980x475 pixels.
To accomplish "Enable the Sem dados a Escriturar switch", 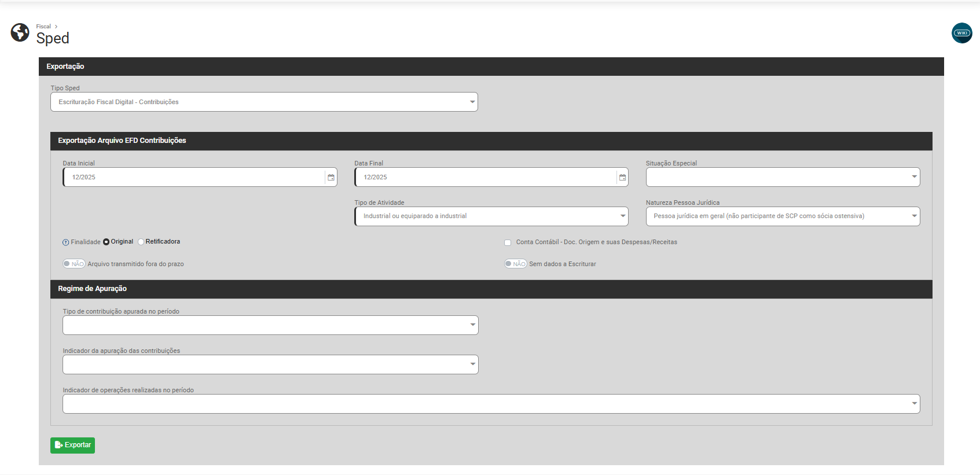I will pos(515,264).
